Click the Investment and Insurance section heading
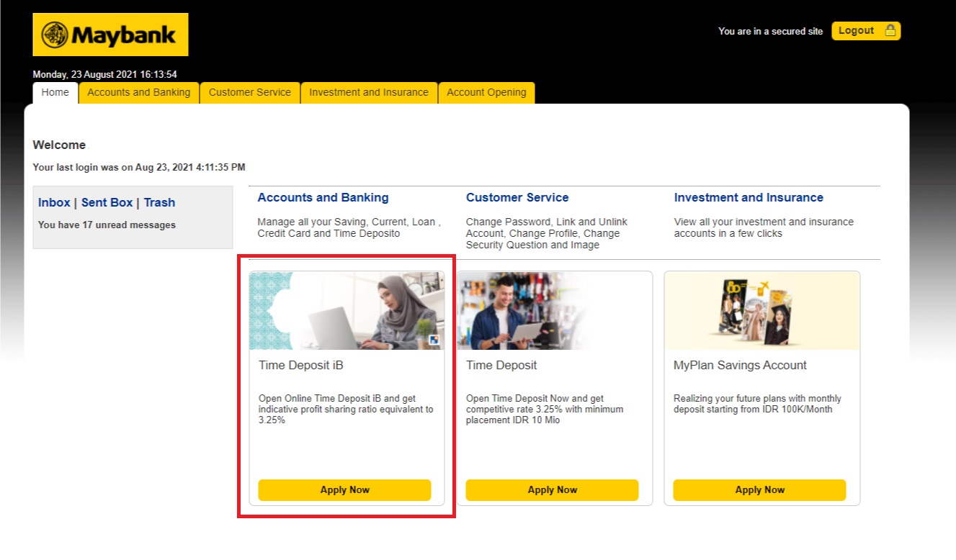Screen dimensions: 956x560 (749, 197)
